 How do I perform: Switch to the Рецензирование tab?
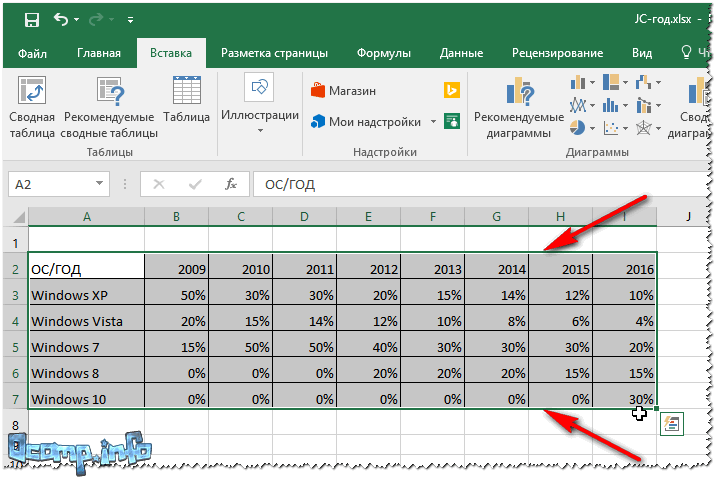[557, 53]
